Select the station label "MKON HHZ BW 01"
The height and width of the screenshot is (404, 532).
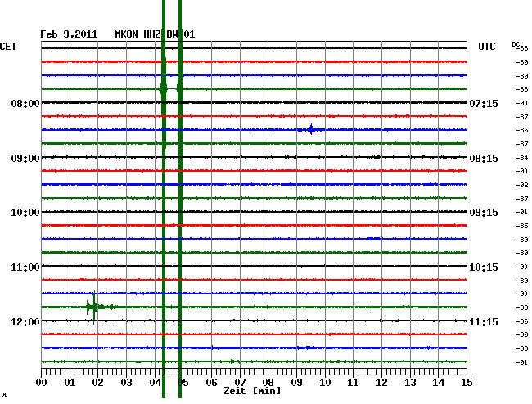155,34
